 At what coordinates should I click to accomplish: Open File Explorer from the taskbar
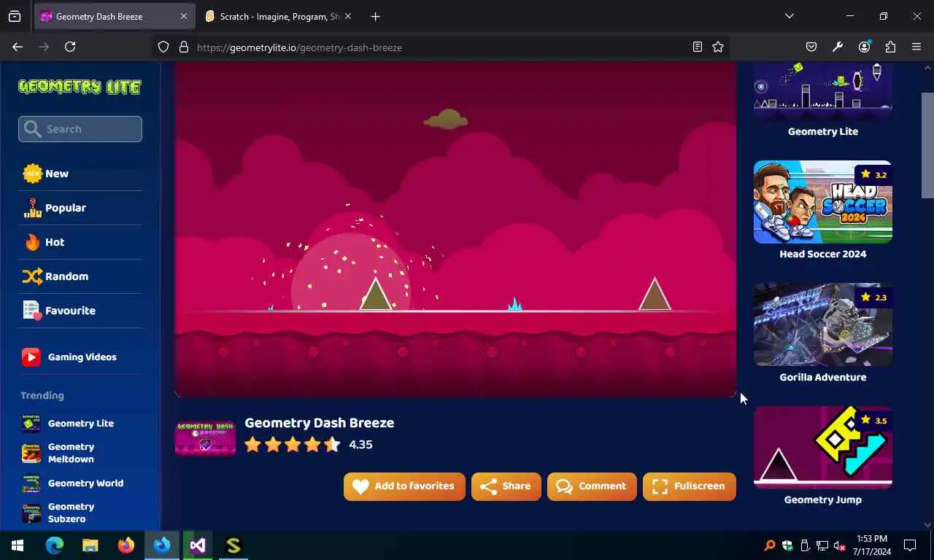90,545
